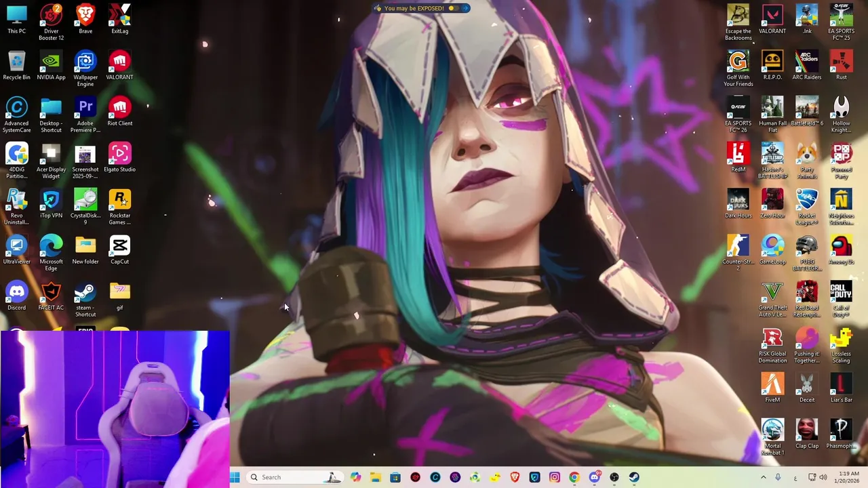This screenshot has width=868, height=488.
Task: Open Wallpaper Engine shortcut
Action: coord(85,68)
